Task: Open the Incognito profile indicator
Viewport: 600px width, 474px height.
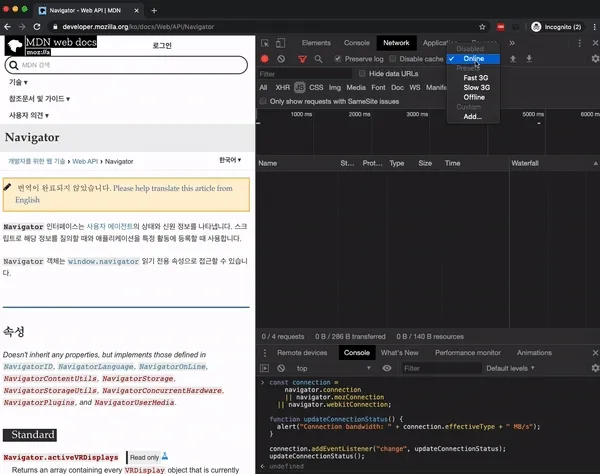Action: point(557,27)
